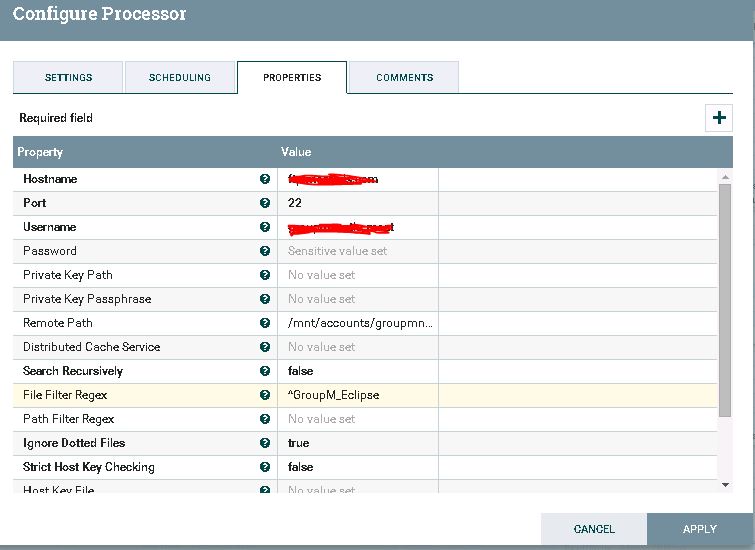Open the Comments tab
The width and height of the screenshot is (755, 550).
tap(404, 78)
